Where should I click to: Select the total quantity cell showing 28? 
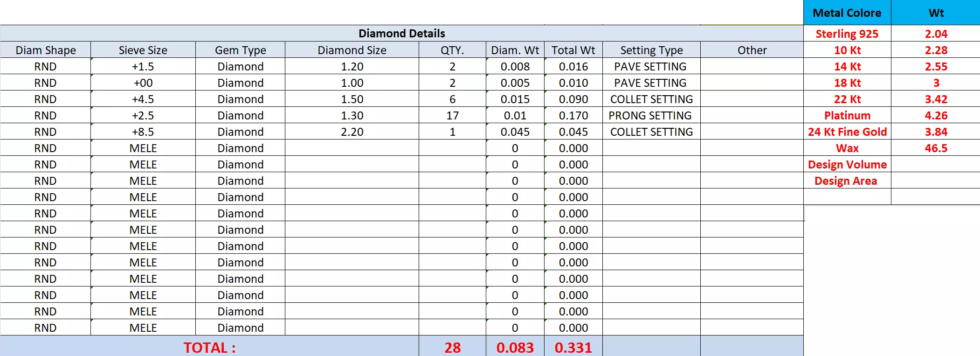tap(452, 348)
